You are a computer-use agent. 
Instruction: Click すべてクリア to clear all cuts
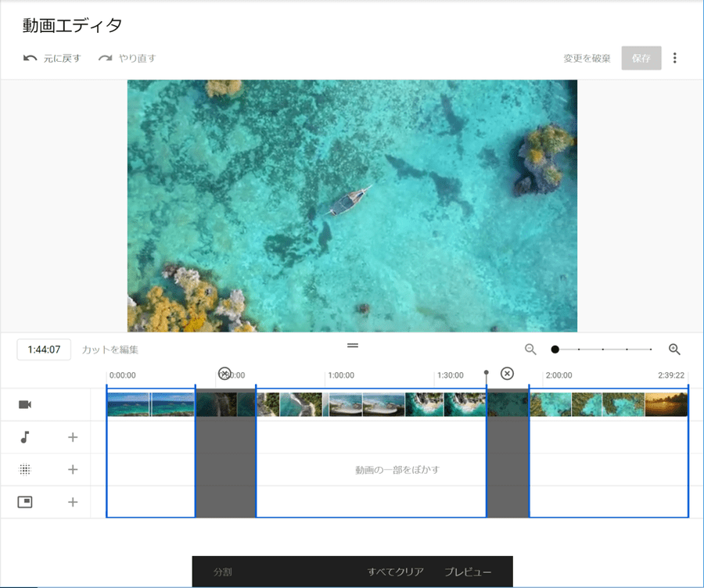point(395,572)
